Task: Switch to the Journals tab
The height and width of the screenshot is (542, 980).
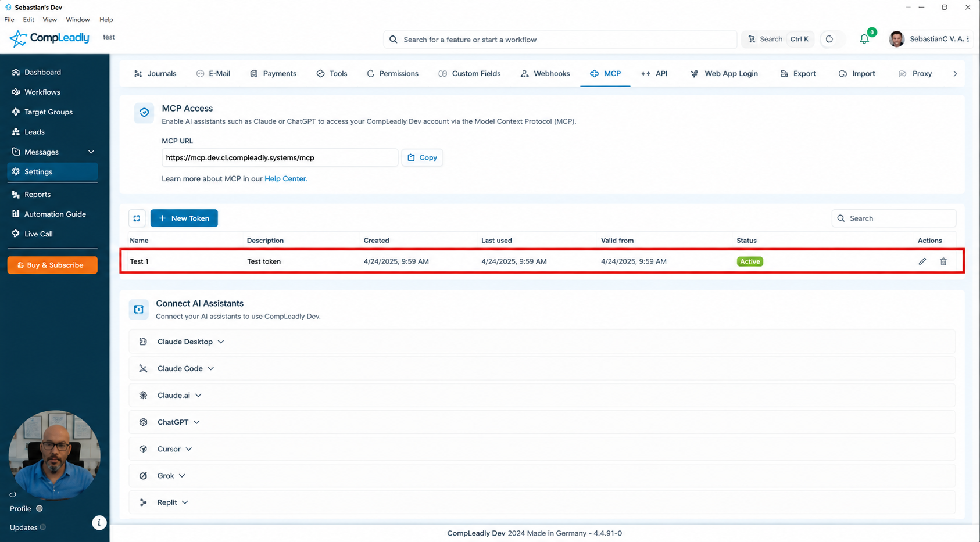Action: (x=155, y=74)
